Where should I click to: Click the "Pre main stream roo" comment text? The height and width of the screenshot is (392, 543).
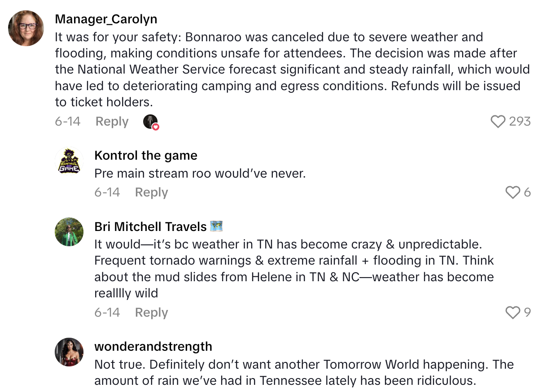200,174
